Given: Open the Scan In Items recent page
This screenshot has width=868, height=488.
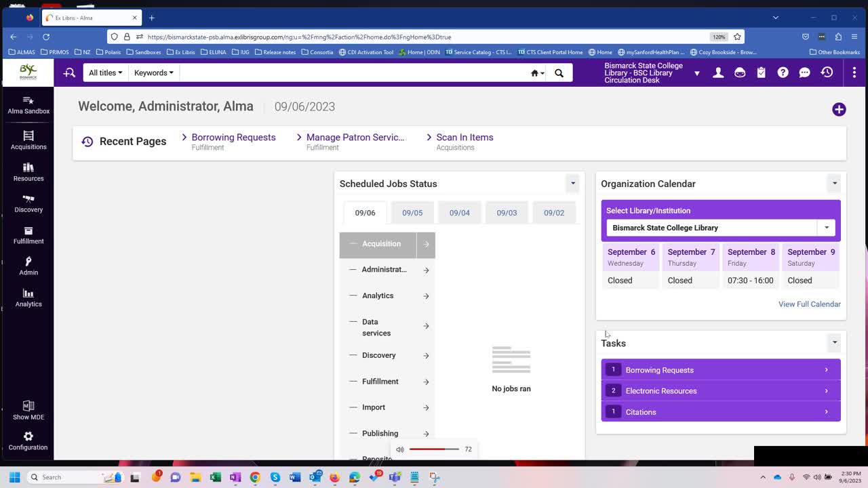Looking at the screenshot, I should coord(465,137).
